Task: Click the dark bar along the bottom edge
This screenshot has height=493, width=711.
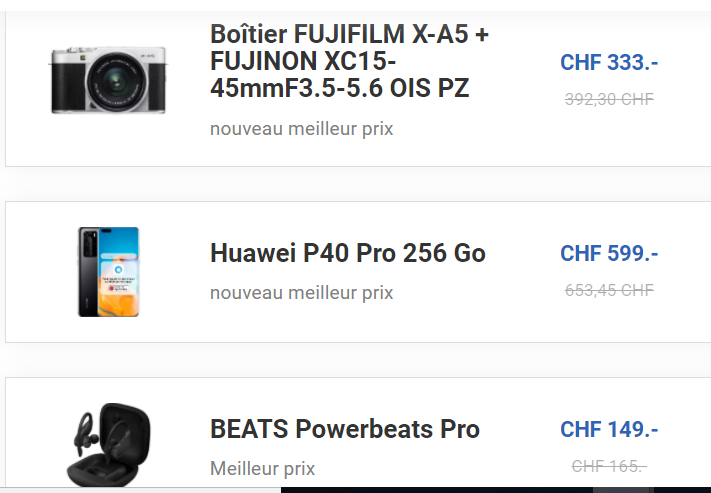Action: 496,490
